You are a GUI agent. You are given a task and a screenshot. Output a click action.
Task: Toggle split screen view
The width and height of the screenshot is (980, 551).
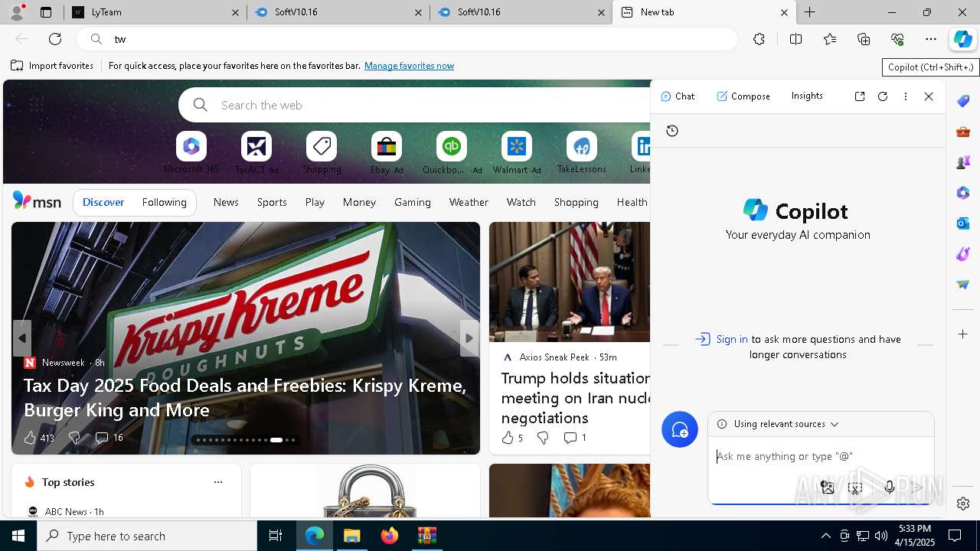point(795,39)
